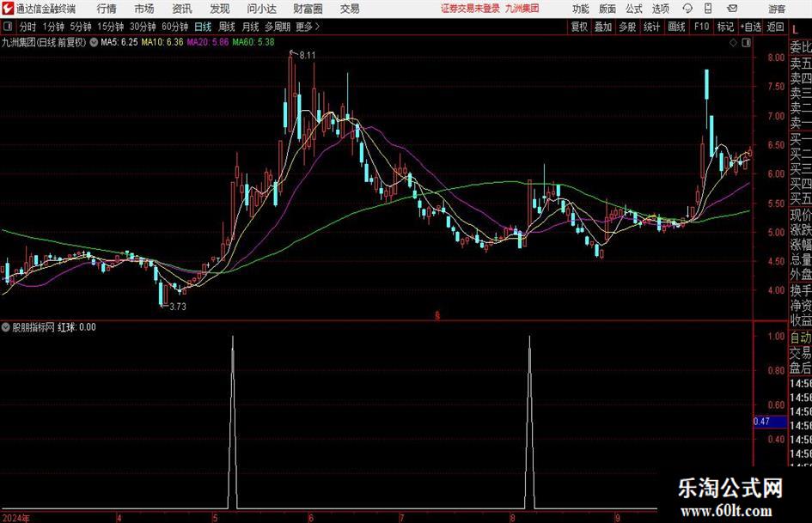Open the mail envelope icon

(732, 9)
